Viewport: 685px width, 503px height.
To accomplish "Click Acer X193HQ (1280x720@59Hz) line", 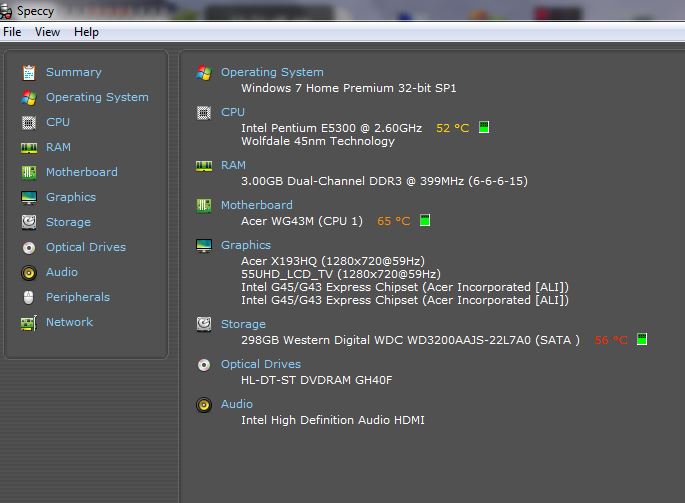I will (333, 261).
